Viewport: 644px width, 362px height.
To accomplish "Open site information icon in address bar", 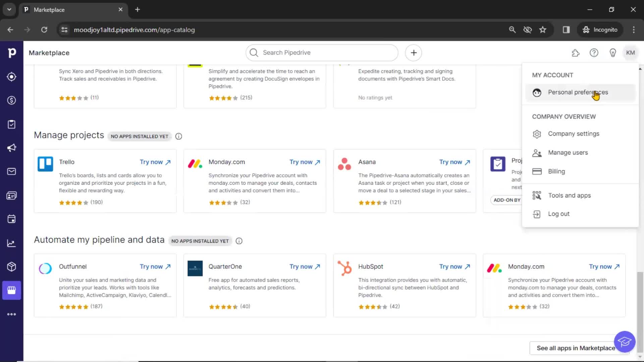I will 64,29.
